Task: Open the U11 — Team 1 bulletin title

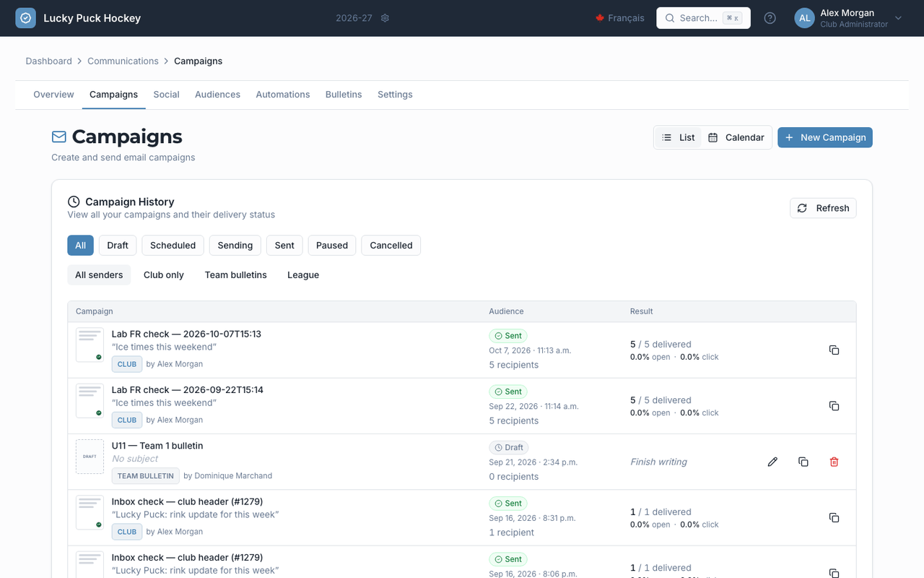Action: pyautogui.click(x=157, y=446)
